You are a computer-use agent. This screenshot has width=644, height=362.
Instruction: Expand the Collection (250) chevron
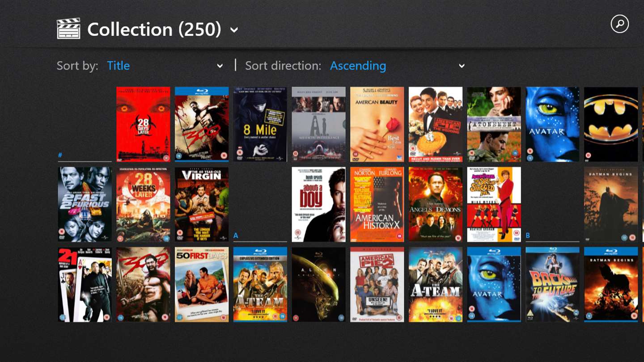click(234, 30)
